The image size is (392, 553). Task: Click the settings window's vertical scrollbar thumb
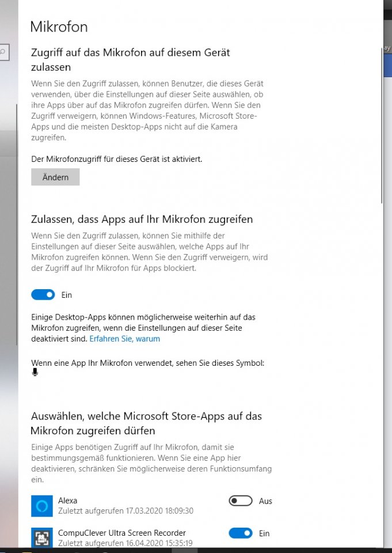[x=382, y=125]
